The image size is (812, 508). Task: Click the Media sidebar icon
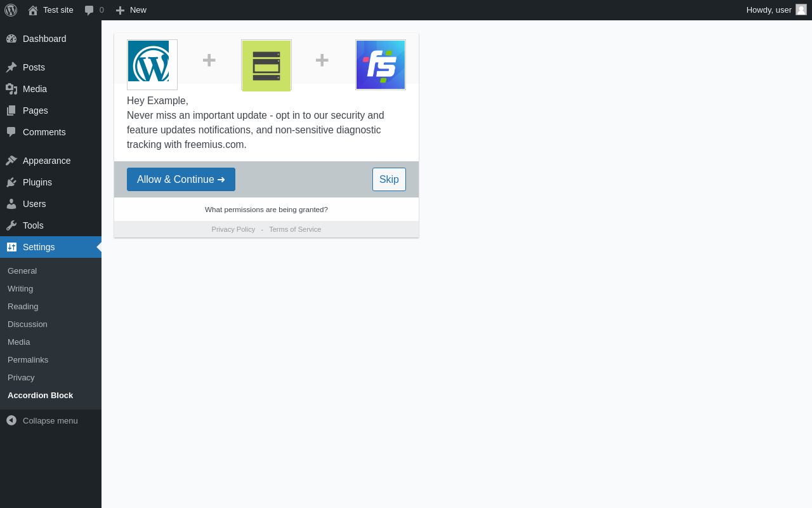click(x=11, y=89)
